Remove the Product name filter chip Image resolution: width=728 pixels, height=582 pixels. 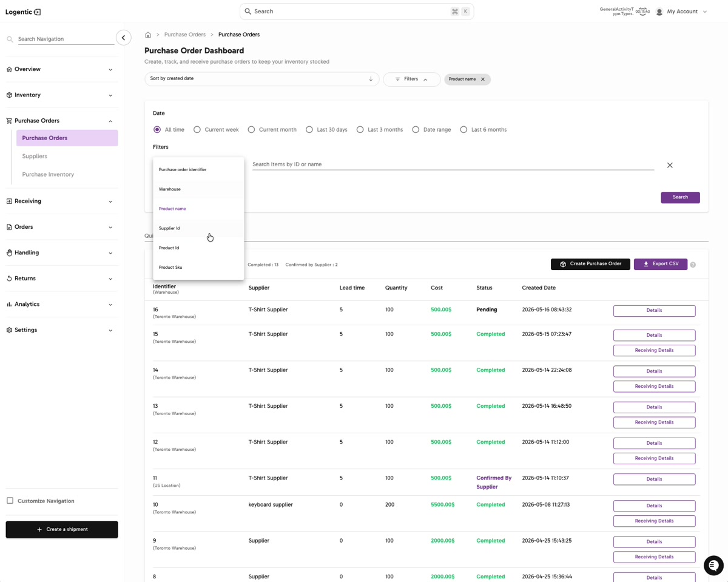click(x=483, y=80)
